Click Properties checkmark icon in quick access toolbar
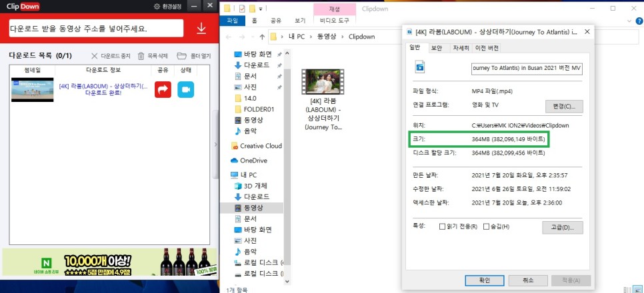Screen dimensions: 644x293 242,7
